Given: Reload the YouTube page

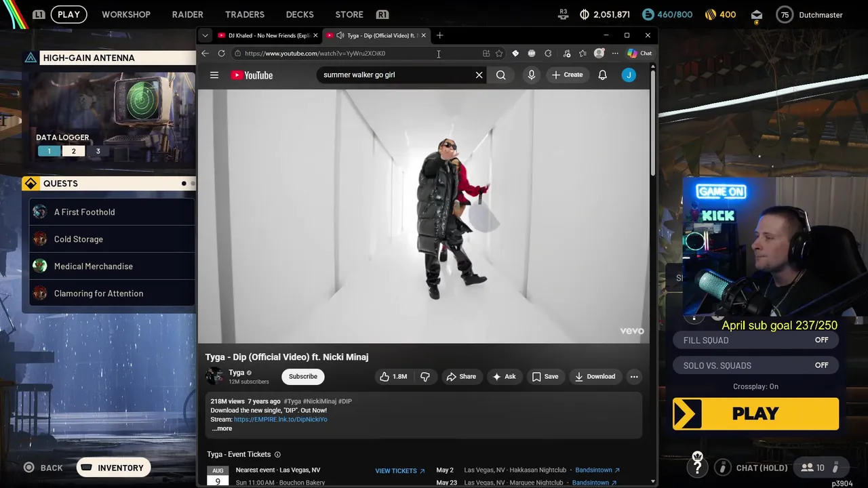Looking at the screenshot, I should (221, 53).
